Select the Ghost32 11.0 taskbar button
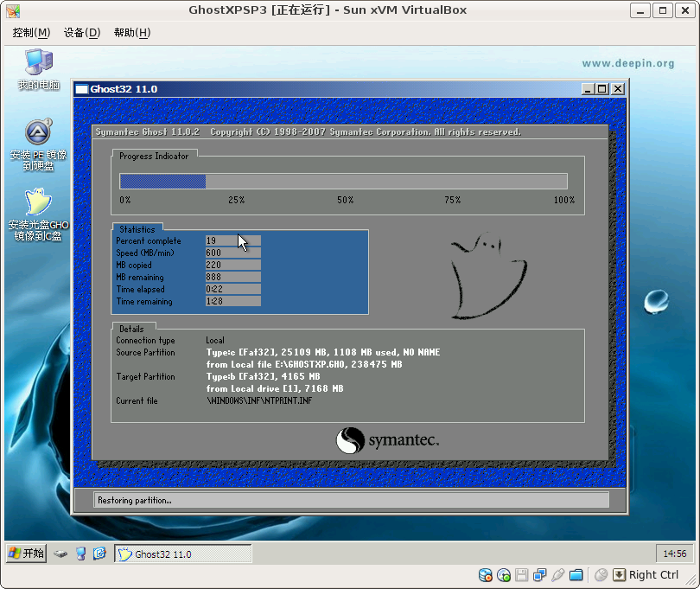The image size is (700, 589). tap(183, 554)
